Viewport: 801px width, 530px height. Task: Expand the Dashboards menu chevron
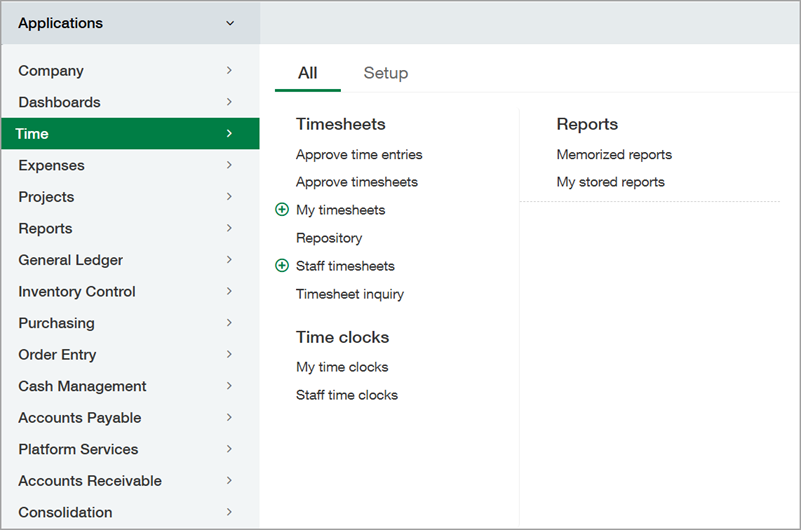(229, 102)
